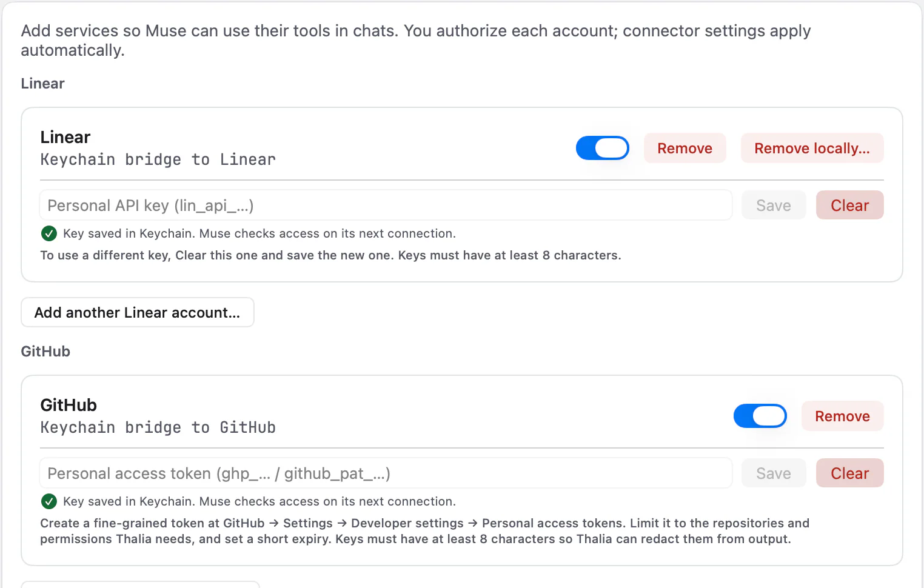Clear the saved GitHub access token

pos(849,473)
